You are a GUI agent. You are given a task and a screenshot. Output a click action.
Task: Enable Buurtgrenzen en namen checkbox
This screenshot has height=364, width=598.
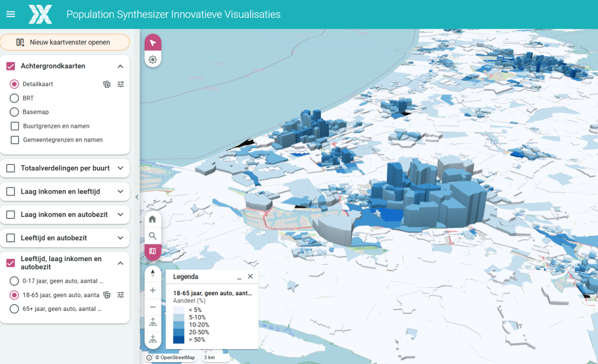[15, 126]
